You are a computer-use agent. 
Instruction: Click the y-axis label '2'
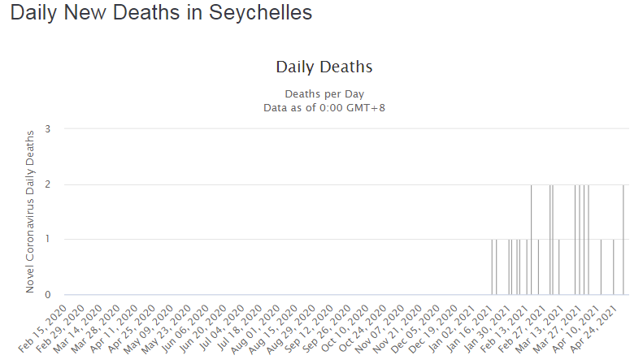click(48, 184)
